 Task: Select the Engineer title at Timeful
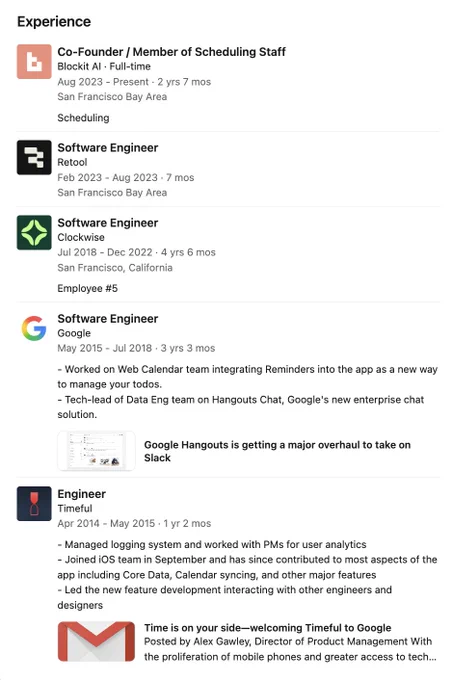coord(82,494)
